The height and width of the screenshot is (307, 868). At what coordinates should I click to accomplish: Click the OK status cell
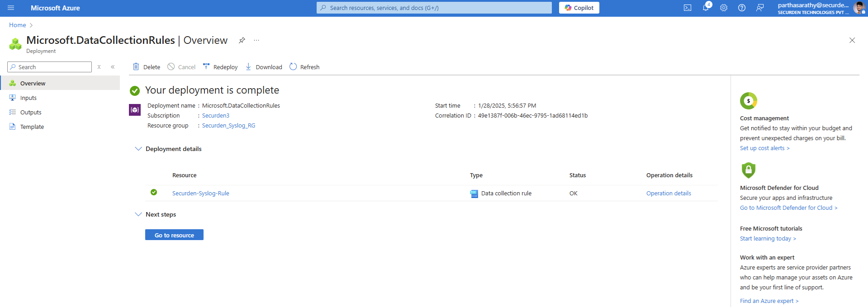click(574, 194)
